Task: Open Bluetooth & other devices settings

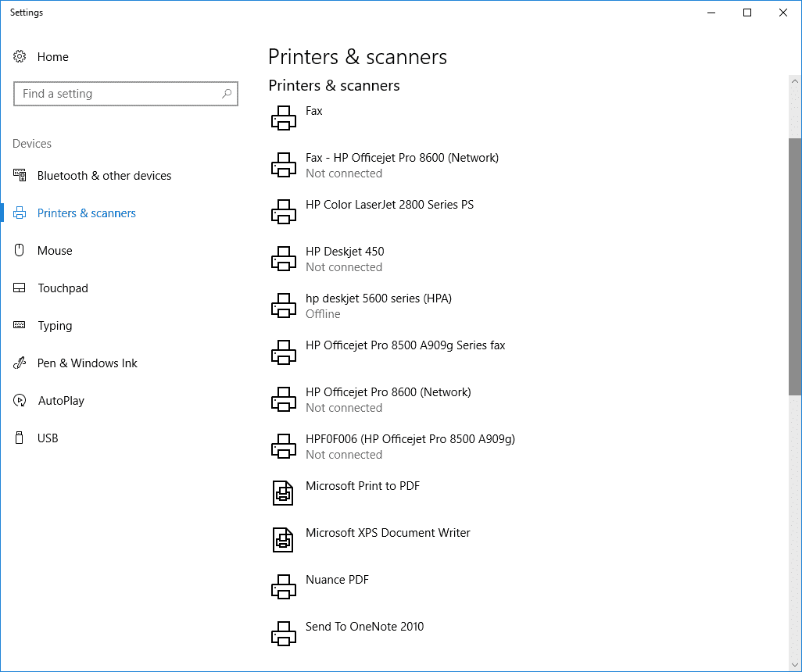Action: tap(104, 175)
